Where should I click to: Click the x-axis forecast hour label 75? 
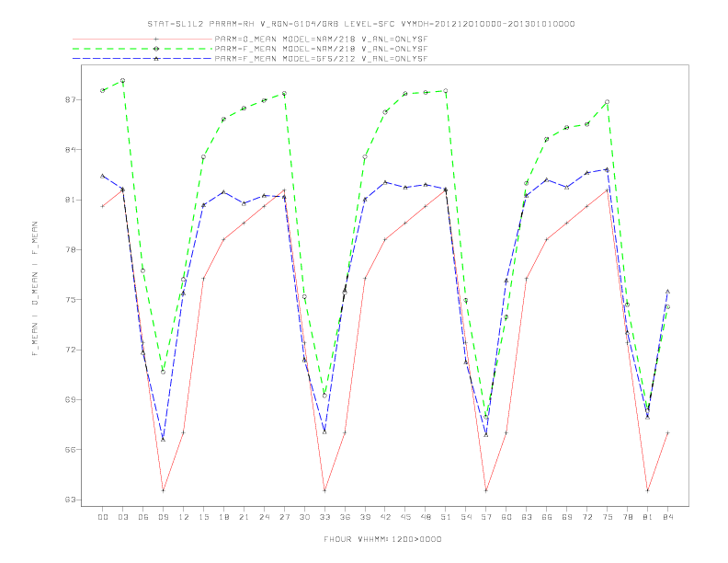(x=608, y=517)
